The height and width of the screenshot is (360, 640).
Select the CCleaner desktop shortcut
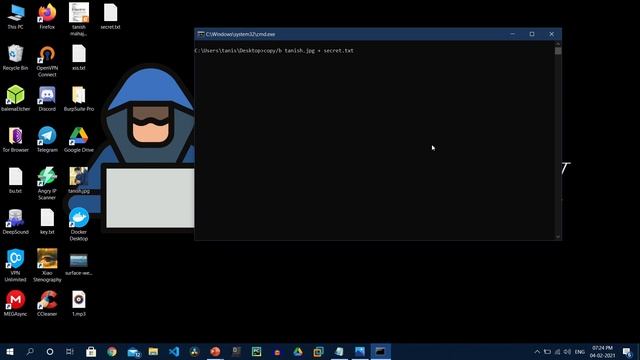pyautogui.click(x=47, y=303)
